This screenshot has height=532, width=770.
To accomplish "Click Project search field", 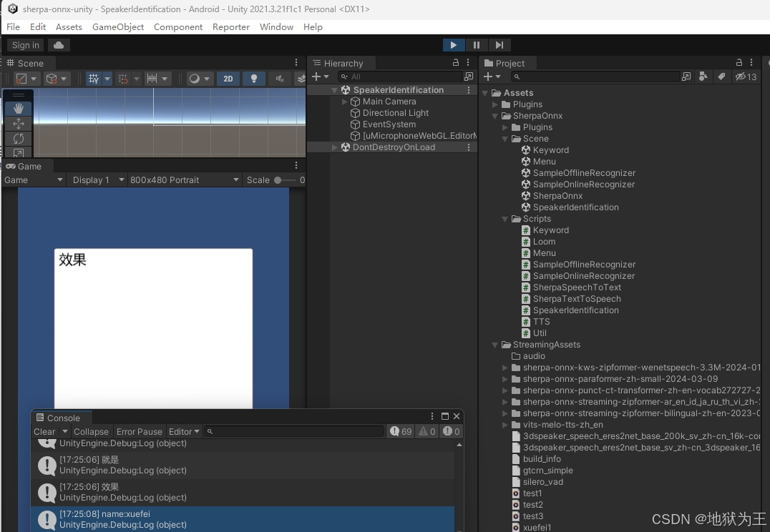I will [x=595, y=77].
